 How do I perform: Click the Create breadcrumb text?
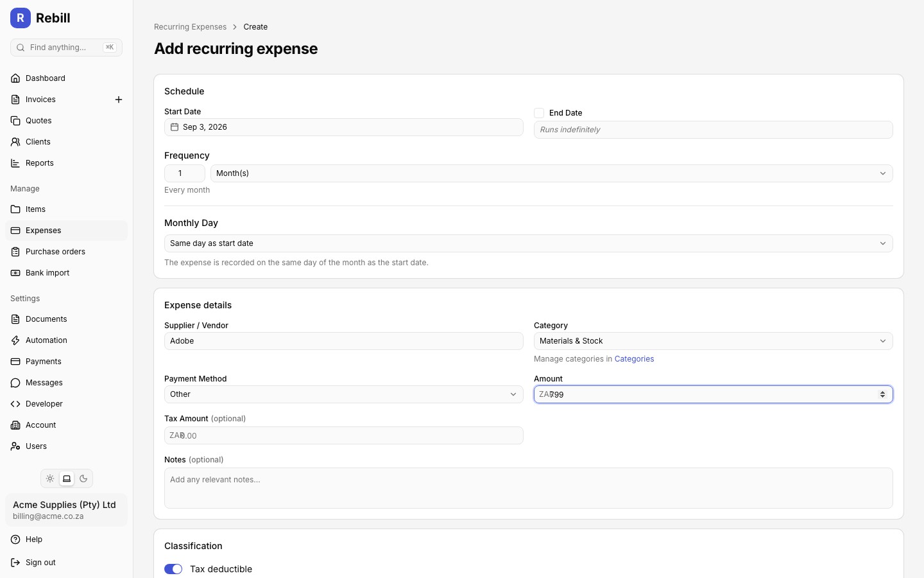pyautogui.click(x=255, y=27)
